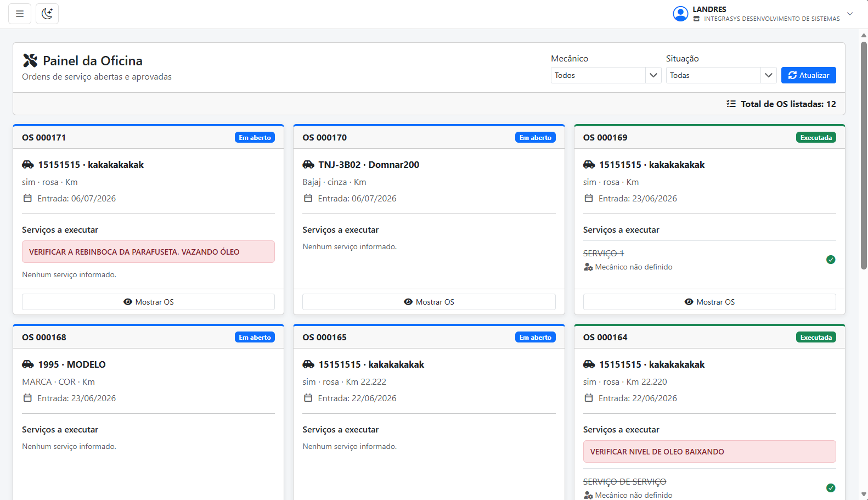Screen dimensions: 868x500
Task: Click Total de OS listadas: 12 text
Action: (x=788, y=104)
